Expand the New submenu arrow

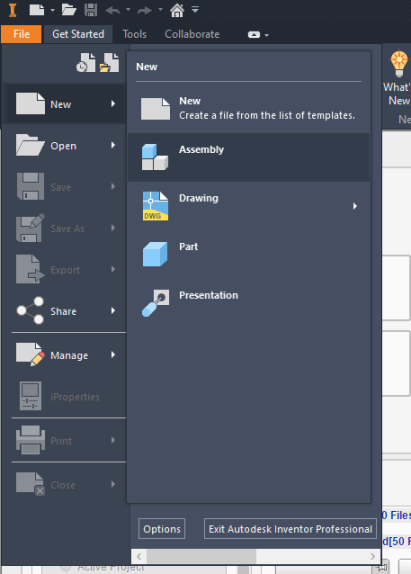pos(113,104)
